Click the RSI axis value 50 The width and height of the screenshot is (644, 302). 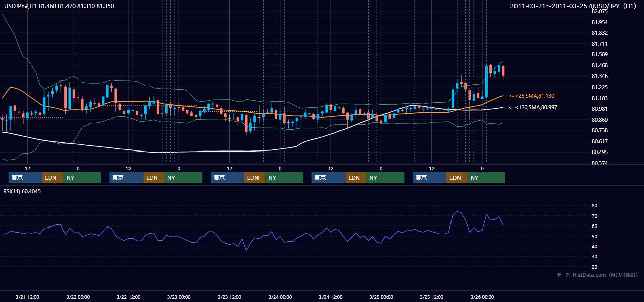[x=594, y=236]
